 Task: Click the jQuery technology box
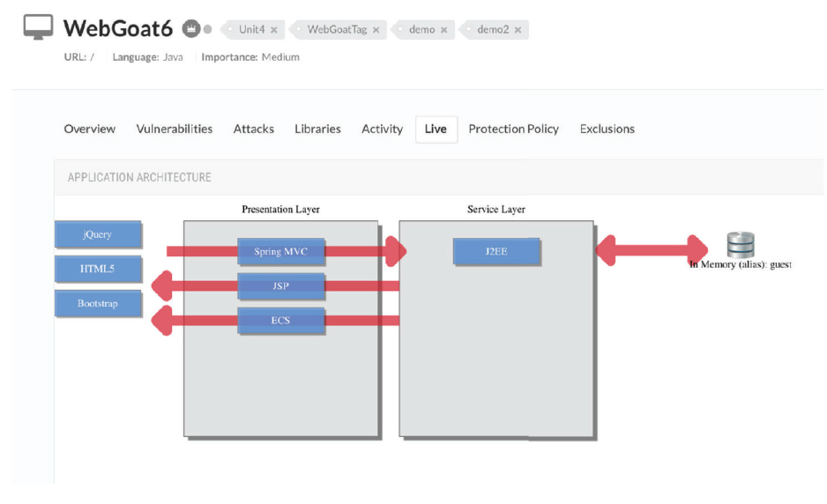coord(97,234)
